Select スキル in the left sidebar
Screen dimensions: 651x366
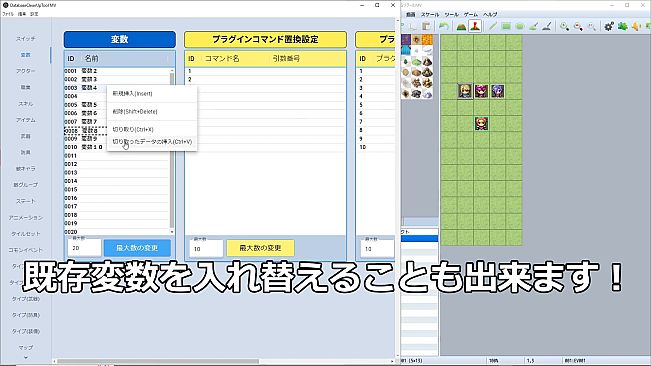click(25, 104)
